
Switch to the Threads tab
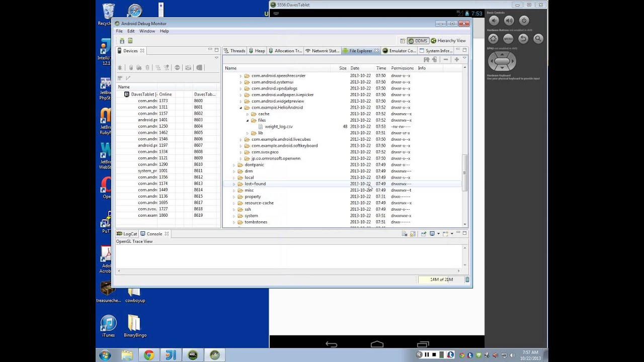click(234, 51)
